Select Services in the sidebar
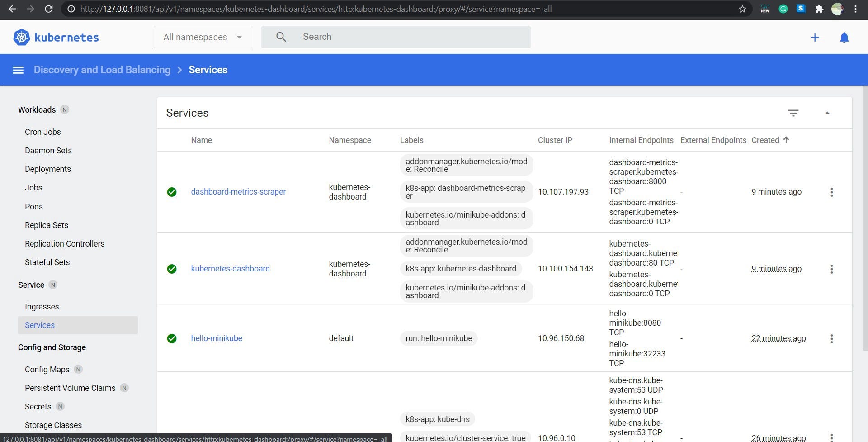 pyautogui.click(x=78, y=325)
